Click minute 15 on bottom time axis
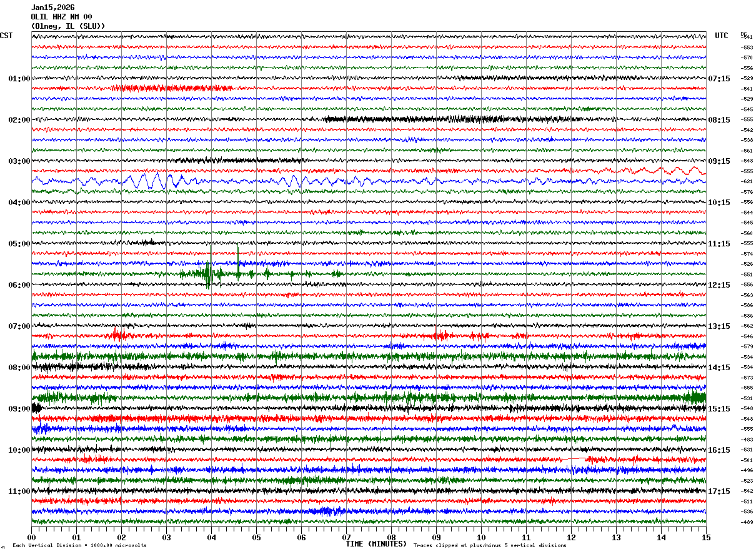 706,537
